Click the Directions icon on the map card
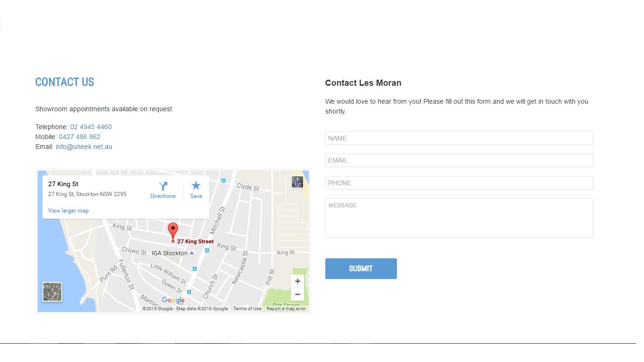This screenshot has height=362, width=644. click(x=163, y=187)
